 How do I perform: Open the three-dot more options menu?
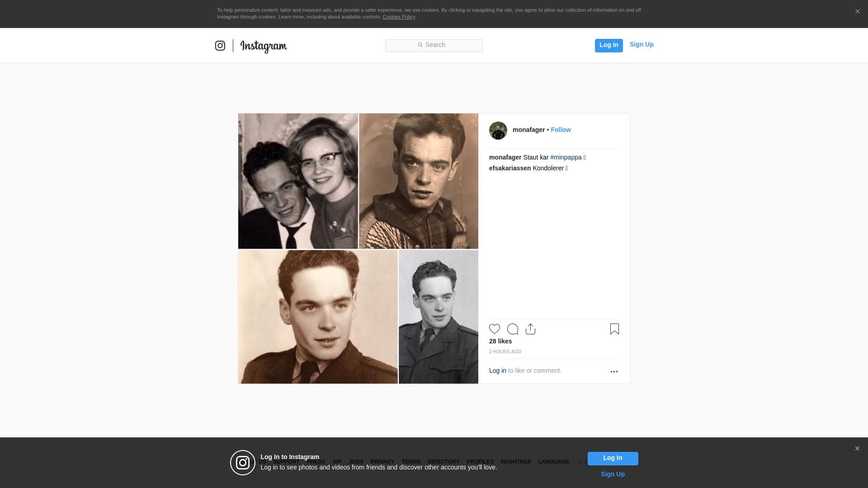click(614, 371)
